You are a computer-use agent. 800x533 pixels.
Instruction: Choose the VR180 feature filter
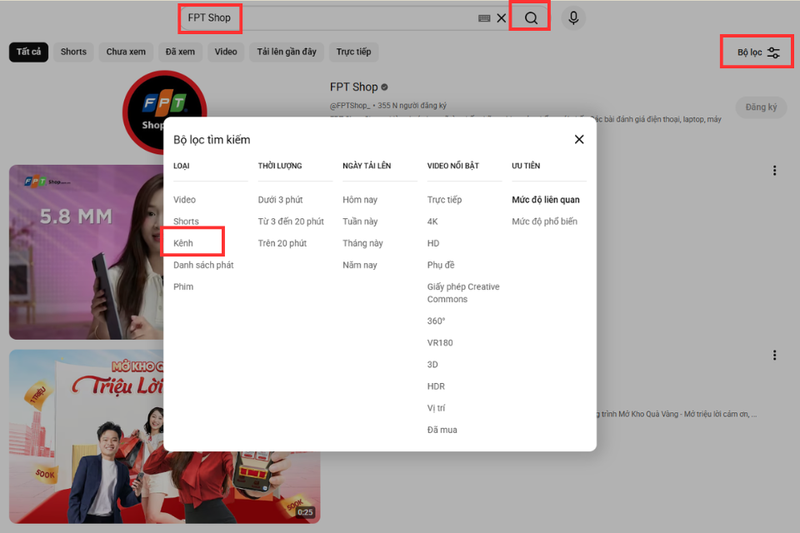click(x=440, y=343)
